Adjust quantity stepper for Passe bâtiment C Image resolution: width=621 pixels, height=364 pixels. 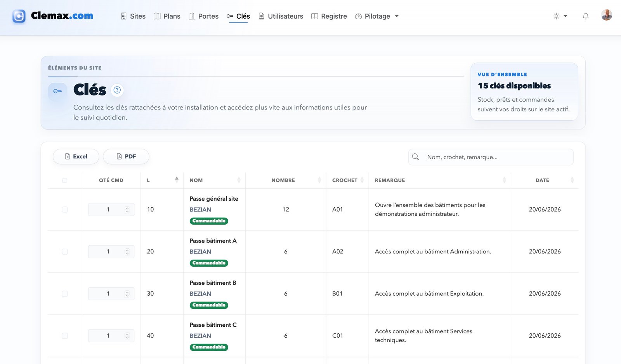[x=127, y=336]
